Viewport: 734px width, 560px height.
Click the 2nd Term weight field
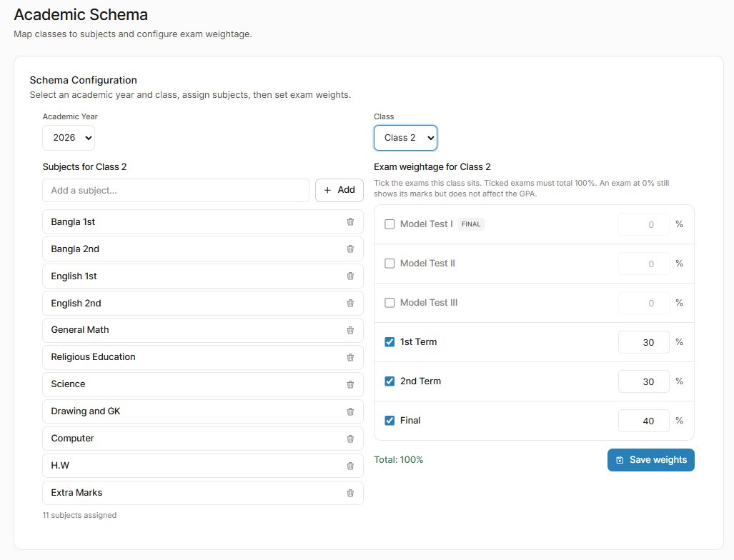pos(644,381)
